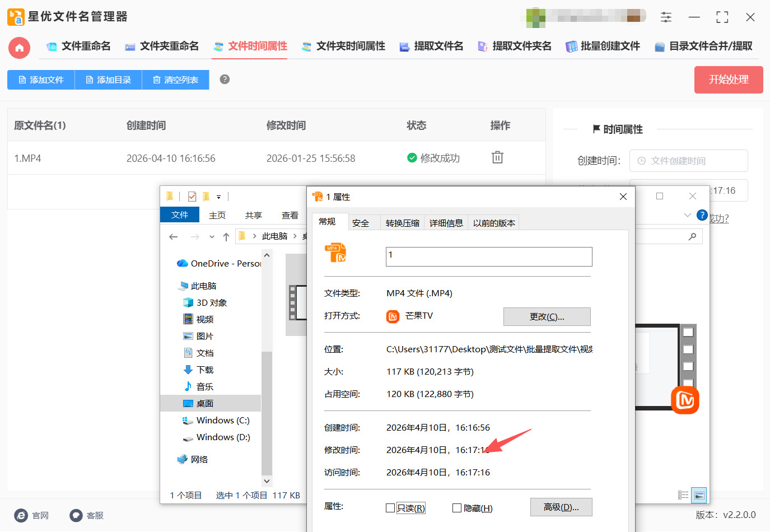Open the 目录文件合并/提取 tab

tap(703, 46)
